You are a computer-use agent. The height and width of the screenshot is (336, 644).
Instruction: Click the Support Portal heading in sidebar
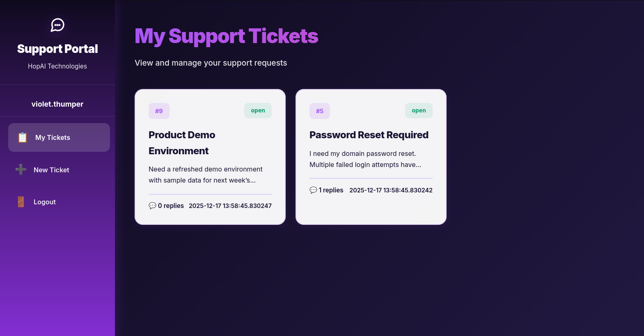coord(57,49)
